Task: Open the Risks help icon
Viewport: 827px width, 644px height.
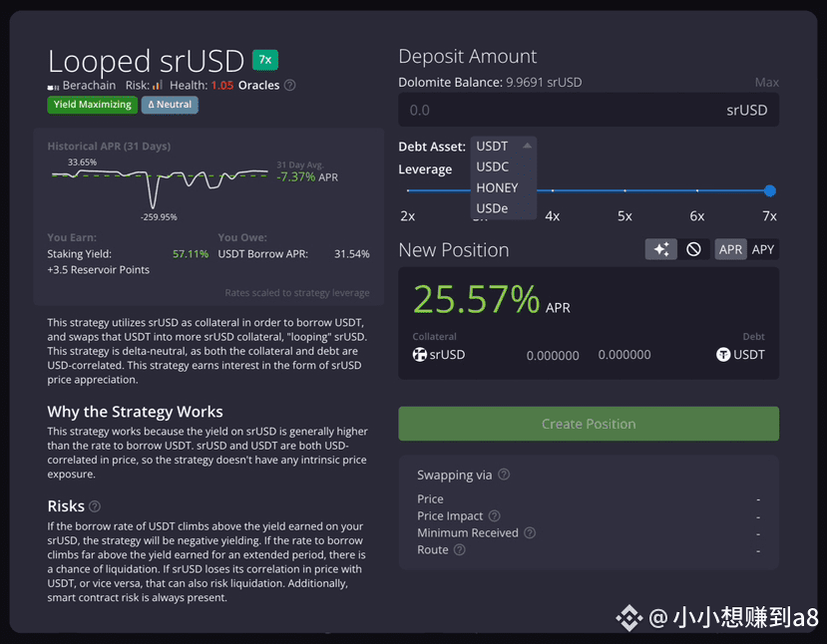Action: (95, 505)
